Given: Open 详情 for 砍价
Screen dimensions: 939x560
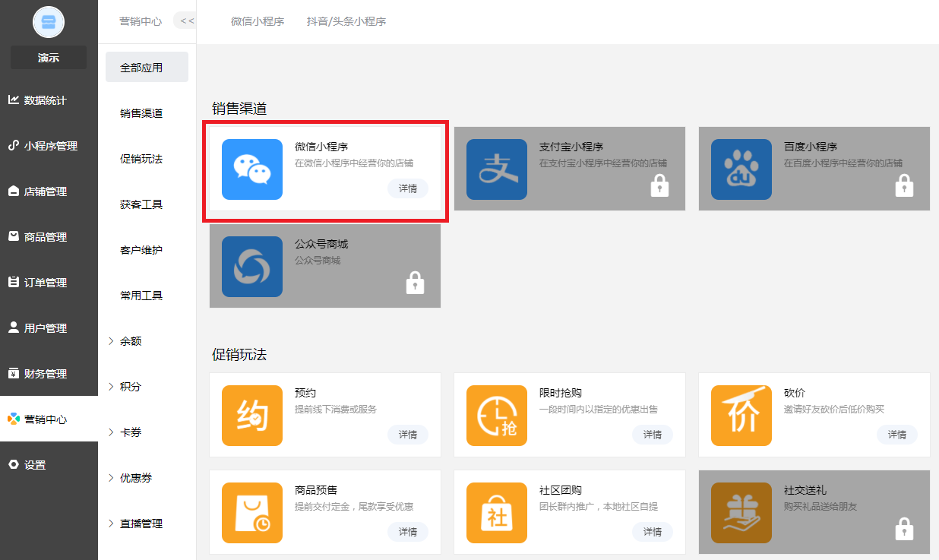Looking at the screenshot, I should [x=897, y=435].
